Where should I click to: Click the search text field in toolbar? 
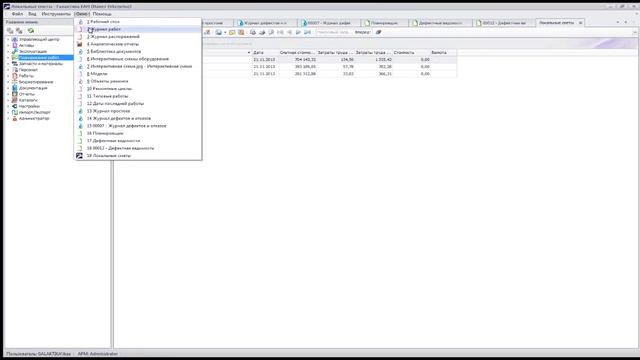point(334,32)
